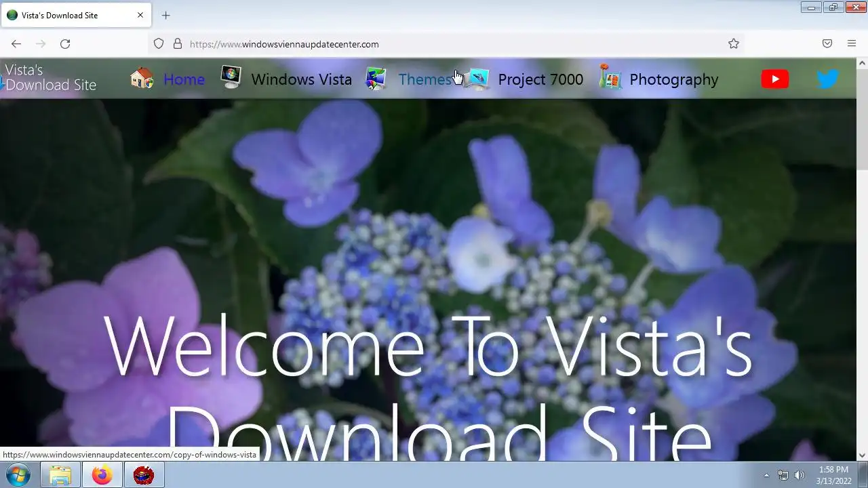The width and height of the screenshot is (868, 488).
Task: Click Vista's Download Site logo text
Action: (51, 77)
